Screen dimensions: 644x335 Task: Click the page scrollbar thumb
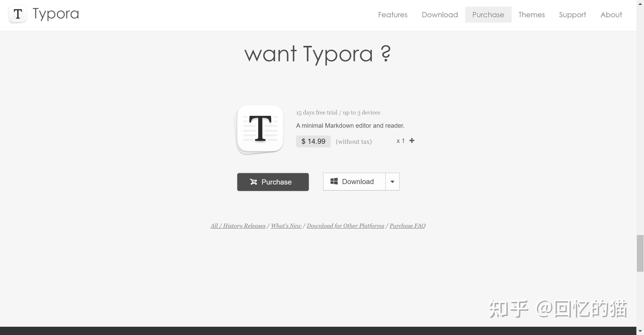[640, 253]
